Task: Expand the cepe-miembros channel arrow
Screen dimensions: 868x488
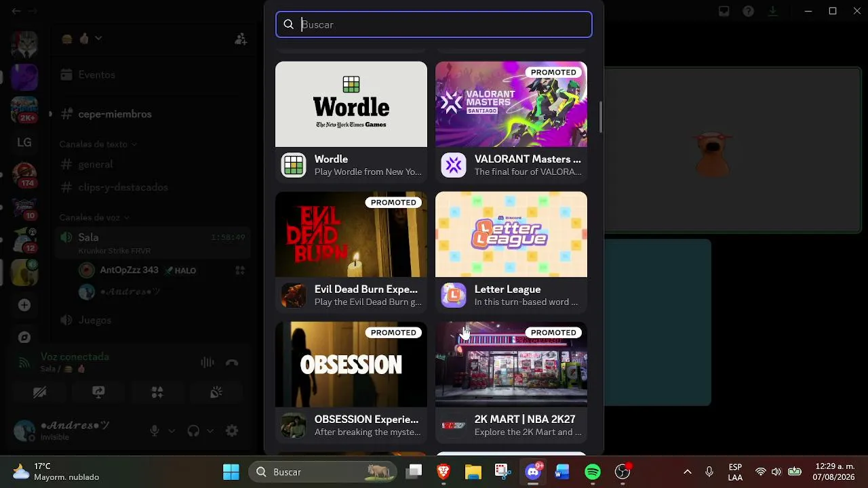Action: tap(50, 114)
